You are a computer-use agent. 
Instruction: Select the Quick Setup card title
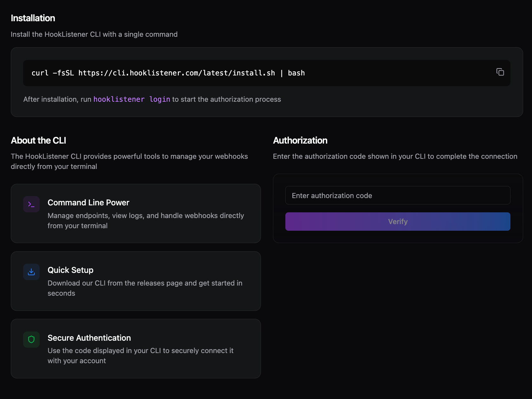tap(70, 270)
